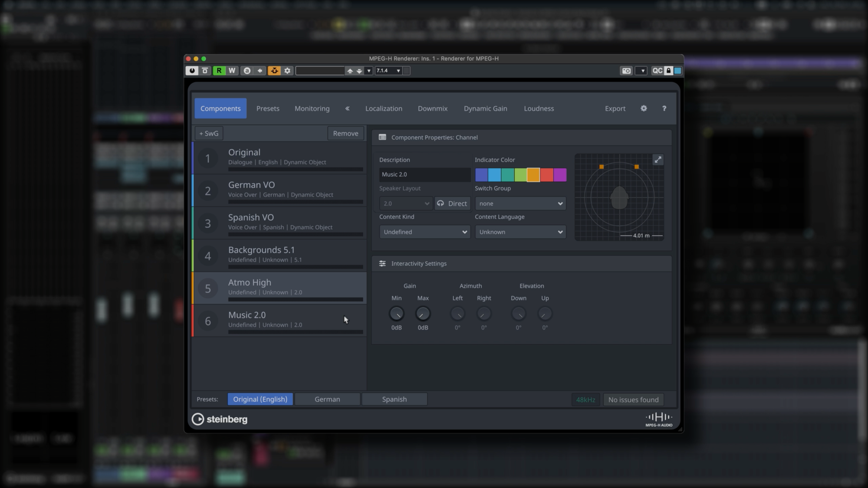The width and height of the screenshot is (868, 488).
Task: Expand the speaker positioning radar to fullscreen
Action: [x=658, y=160]
